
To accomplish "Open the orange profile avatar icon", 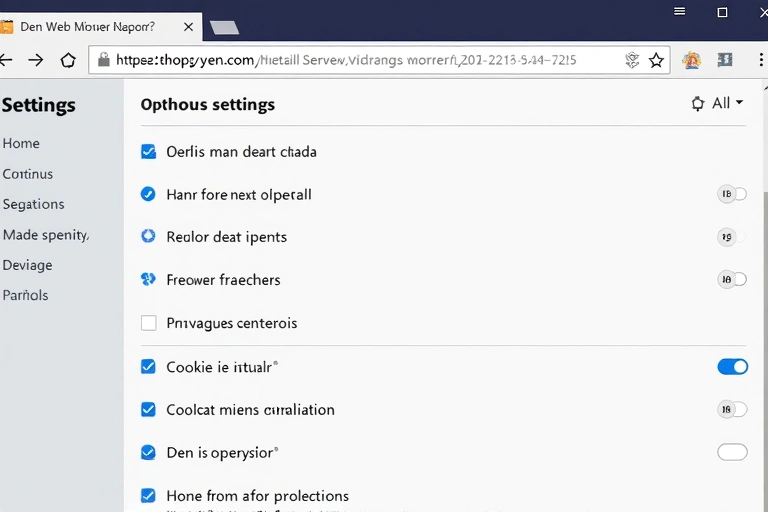I will point(692,60).
